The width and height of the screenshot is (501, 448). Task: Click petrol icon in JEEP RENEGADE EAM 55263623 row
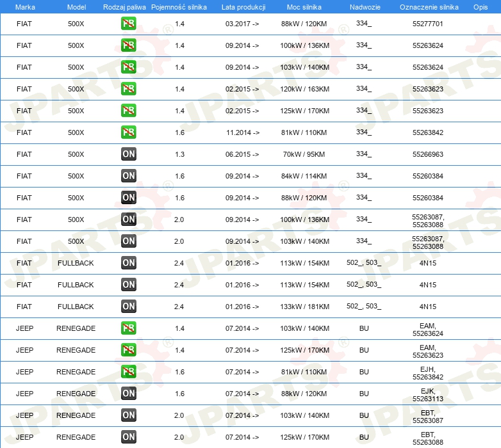(x=128, y=349)
